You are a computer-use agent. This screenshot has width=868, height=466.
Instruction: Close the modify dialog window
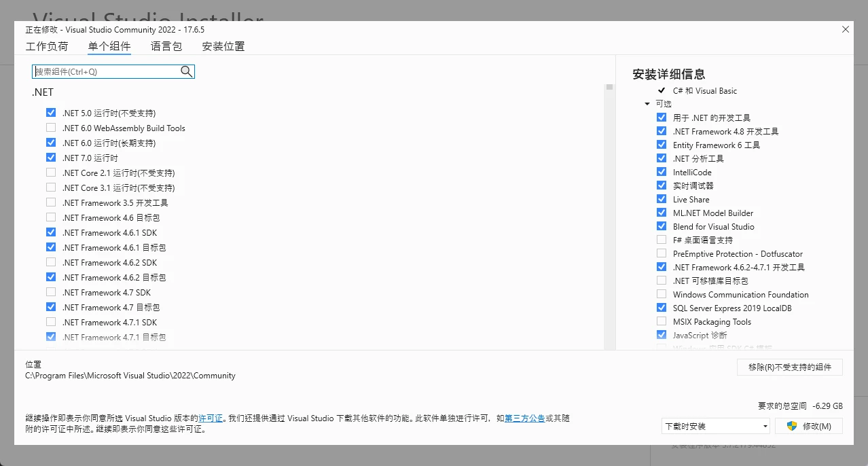coord(846,29)
